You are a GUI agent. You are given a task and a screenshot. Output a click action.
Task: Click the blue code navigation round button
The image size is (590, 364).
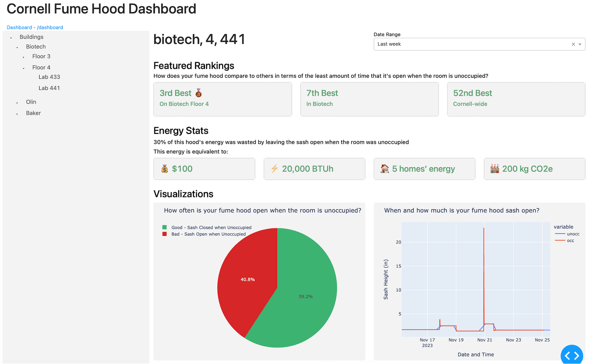pos(572,355)
